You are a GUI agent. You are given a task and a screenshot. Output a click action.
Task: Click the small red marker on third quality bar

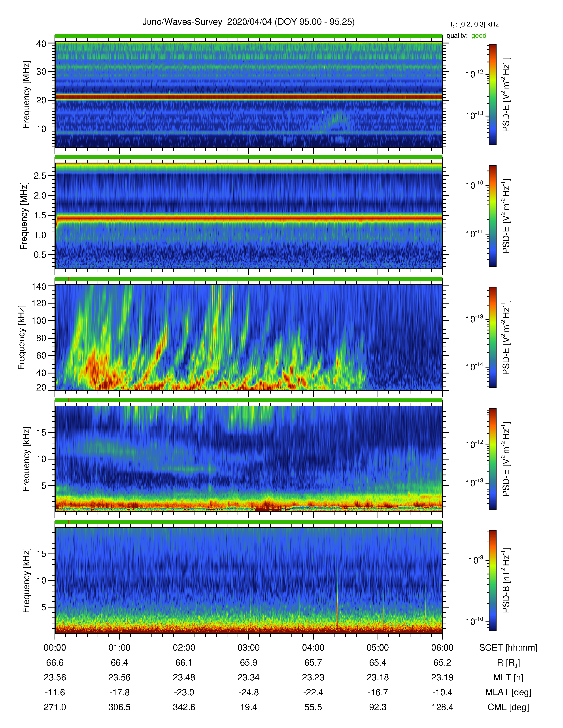69,279
